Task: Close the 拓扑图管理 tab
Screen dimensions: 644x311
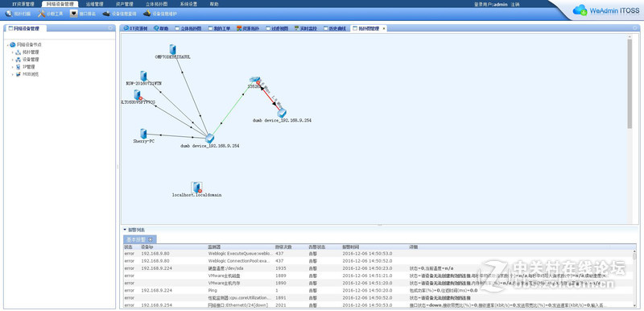Action: click(x=384, y=29)
